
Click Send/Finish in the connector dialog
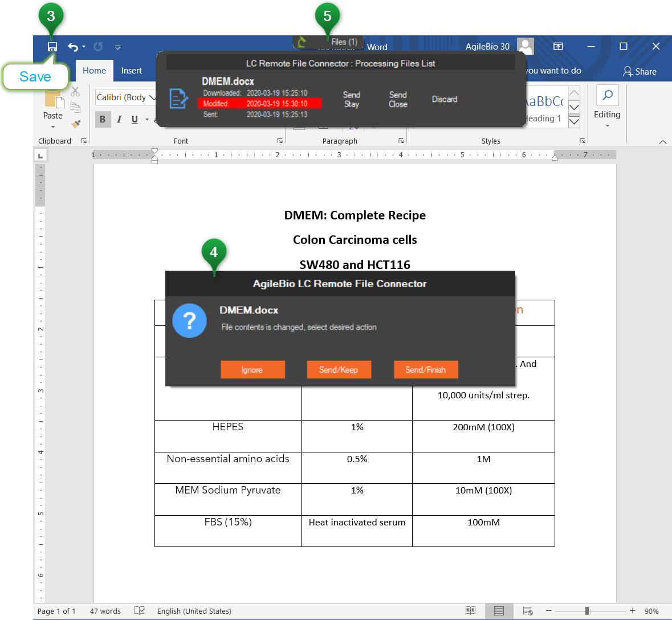(426, 370)
